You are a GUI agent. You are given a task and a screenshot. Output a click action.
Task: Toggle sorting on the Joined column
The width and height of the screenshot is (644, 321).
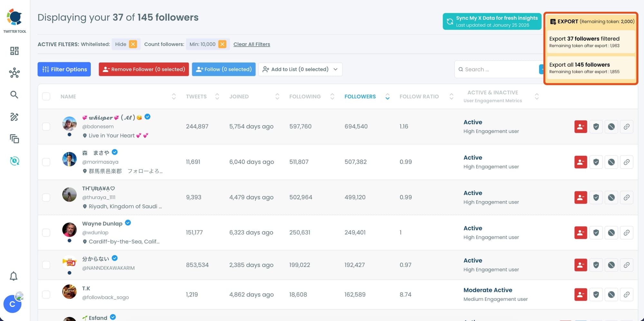277,96
